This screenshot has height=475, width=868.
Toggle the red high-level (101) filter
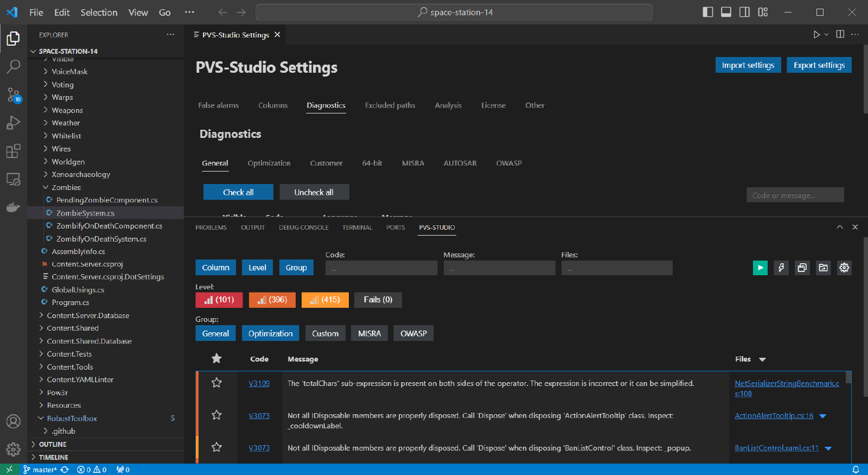[x=219, y=300]
